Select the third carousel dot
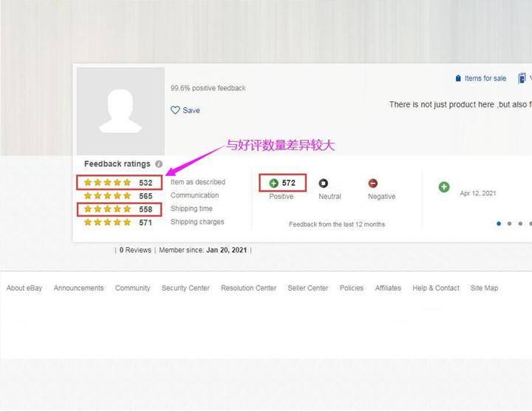This screenshot has width=532, height=412. [x=520, y=223]
